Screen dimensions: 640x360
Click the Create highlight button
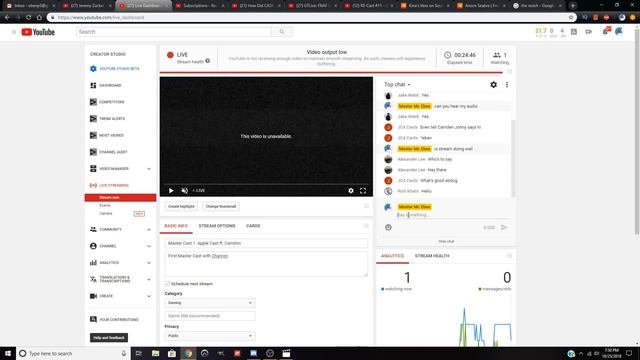coord(181,207)
